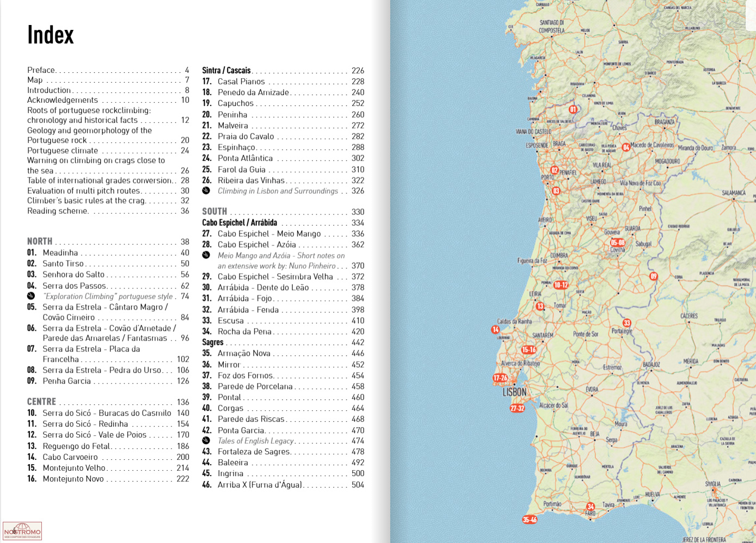Click the Nostromo logo
The width and height of the screenshot is (756, 543).
(22, 531)
